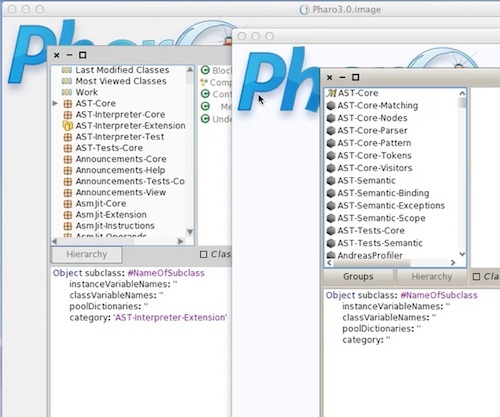The image size is (500, 417).
Task: Click the Groups button in right browser
Action: [x=358, y=277]
